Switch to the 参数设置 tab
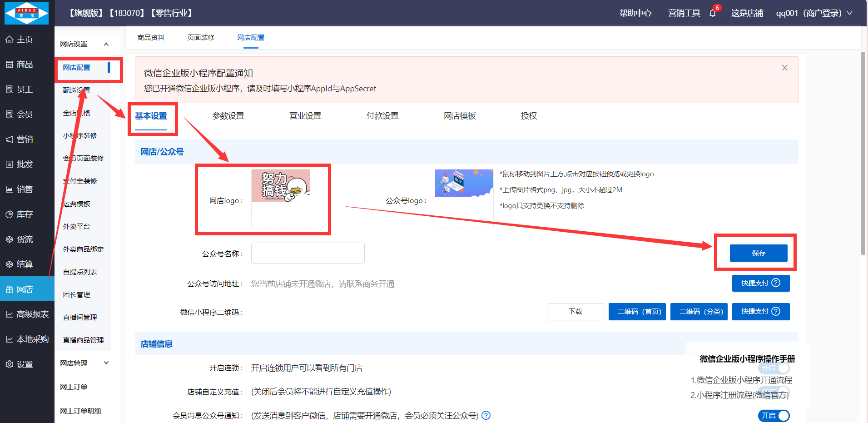The image size is (868, 423). click(x=228, y=116)
